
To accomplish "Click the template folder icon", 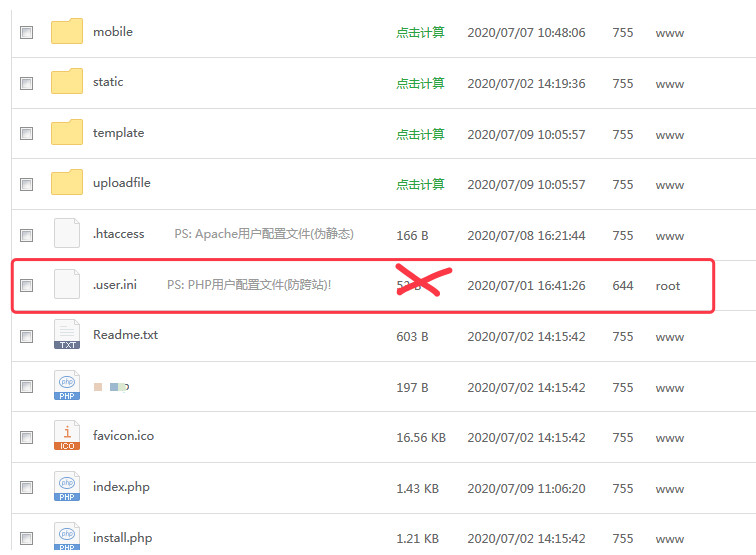I will [67, 133].
